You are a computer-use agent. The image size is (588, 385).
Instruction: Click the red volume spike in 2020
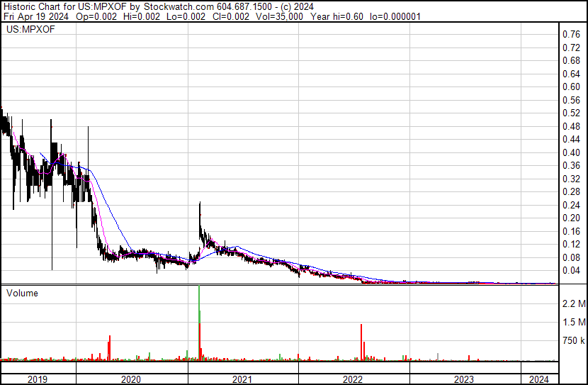coord(110,348)
